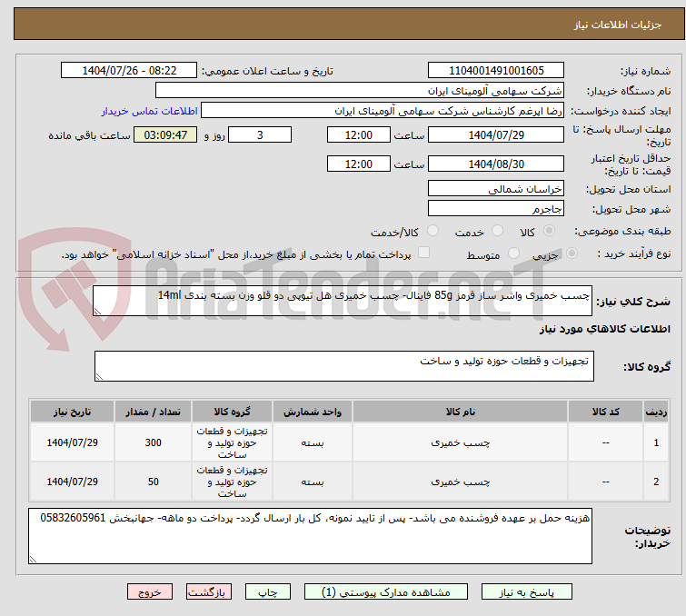Select the جزیی purchase type radio
686x616 pixels.
tap(572, 253)
